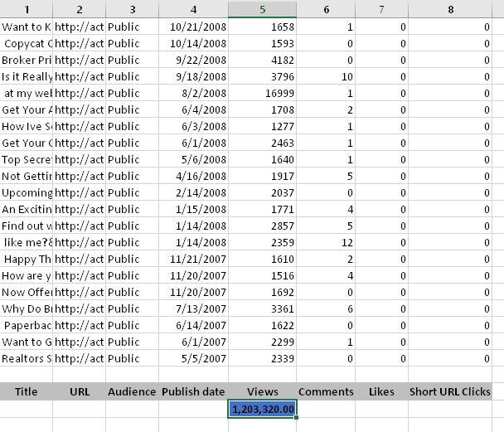Select the title cell 'Paperbac'
This screenshot has height=432, width=504.
(x=27, y=325)
